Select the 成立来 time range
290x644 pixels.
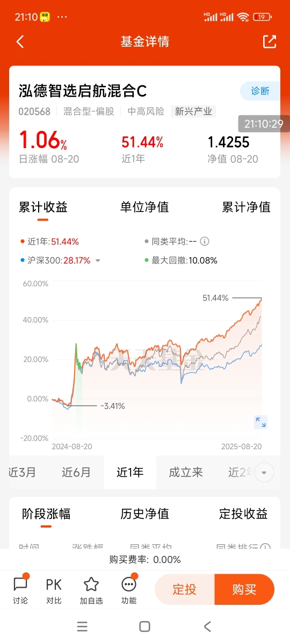[186, 472]
